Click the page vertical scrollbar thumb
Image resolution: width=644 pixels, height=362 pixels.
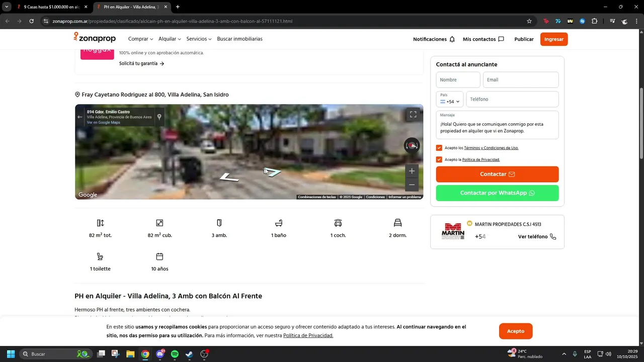[x=641, y=124]
